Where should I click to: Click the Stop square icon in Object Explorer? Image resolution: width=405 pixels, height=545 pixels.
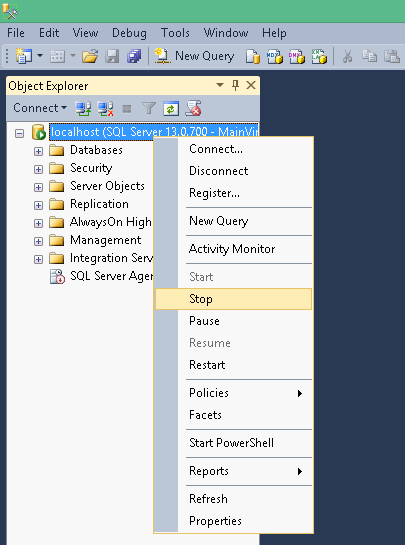(127, 109)
